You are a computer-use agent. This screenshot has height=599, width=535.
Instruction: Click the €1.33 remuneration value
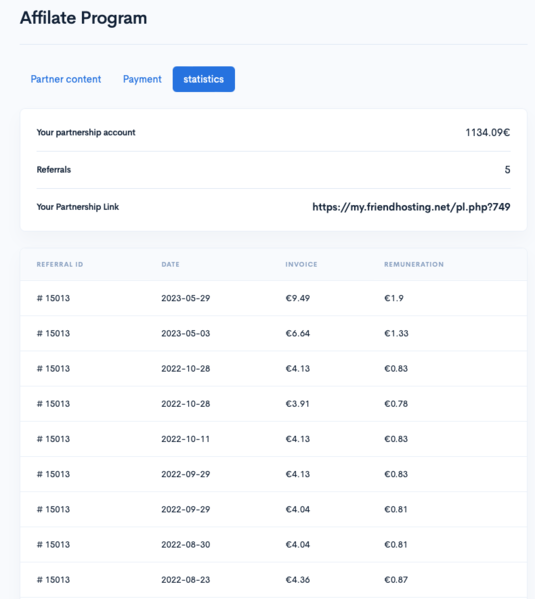coord(396,333)
